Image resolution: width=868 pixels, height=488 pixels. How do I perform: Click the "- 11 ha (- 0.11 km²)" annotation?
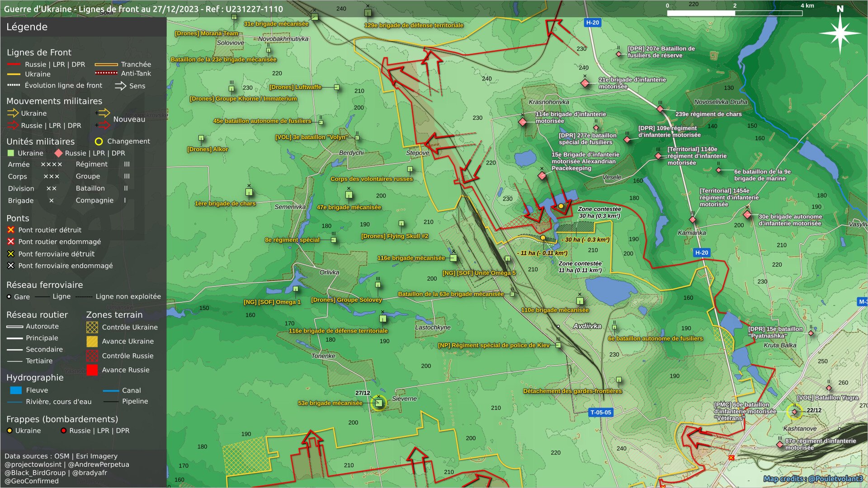tap(542, 253)
